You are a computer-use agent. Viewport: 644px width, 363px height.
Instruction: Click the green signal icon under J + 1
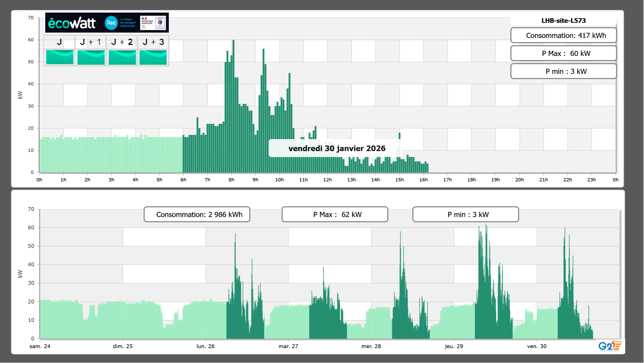91,57
